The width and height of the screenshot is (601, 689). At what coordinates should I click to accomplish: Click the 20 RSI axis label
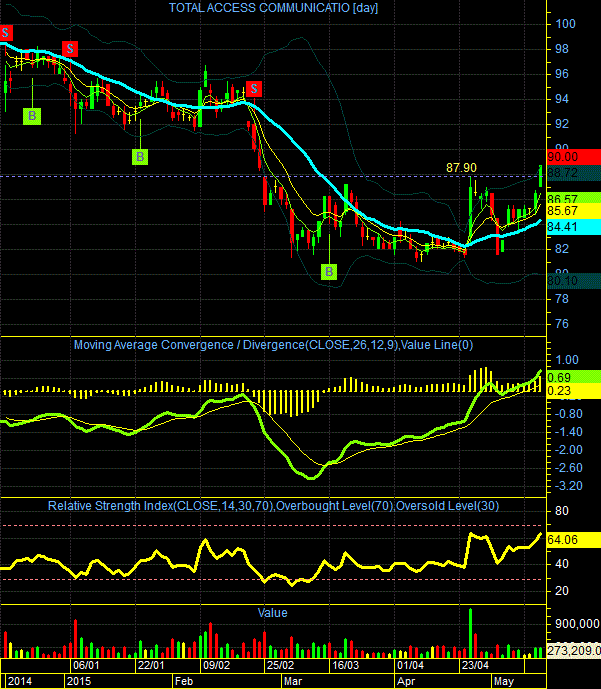click(562, 591)
